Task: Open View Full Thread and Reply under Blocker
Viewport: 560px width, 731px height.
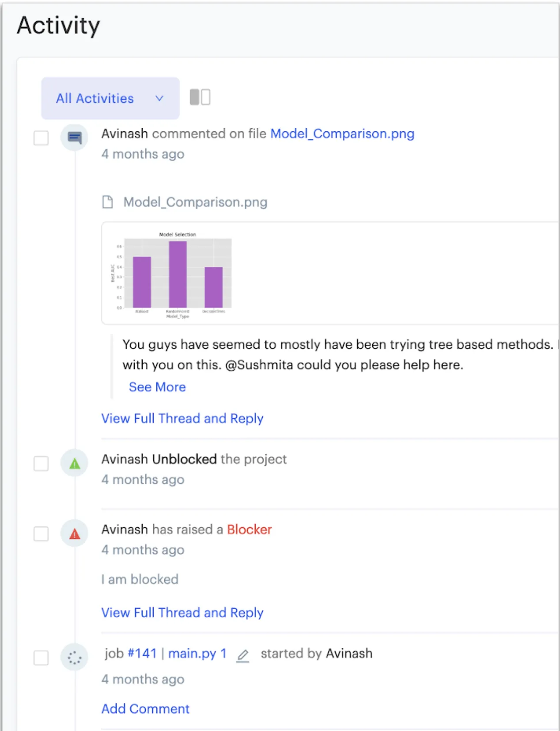Action: [182, 613]
